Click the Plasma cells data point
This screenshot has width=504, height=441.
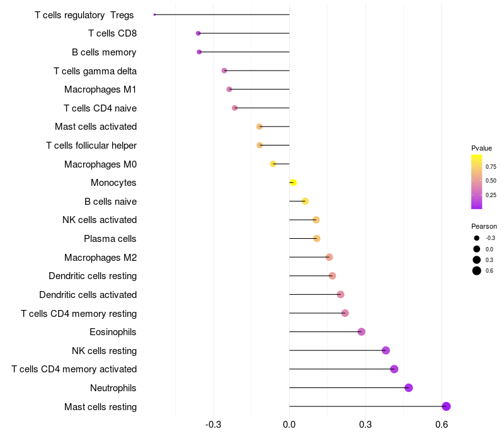(317, 239)
